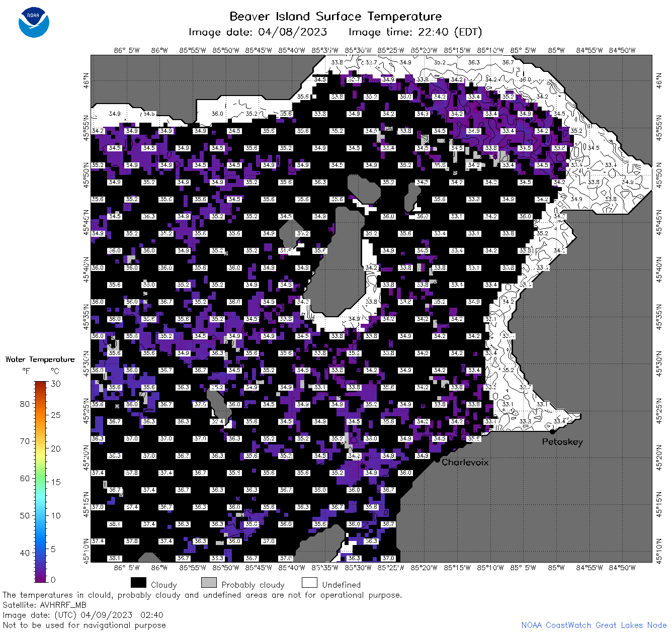Click the 15 Celsius scale tick label
The image size is (672, 633).
[x=56, y=482]
